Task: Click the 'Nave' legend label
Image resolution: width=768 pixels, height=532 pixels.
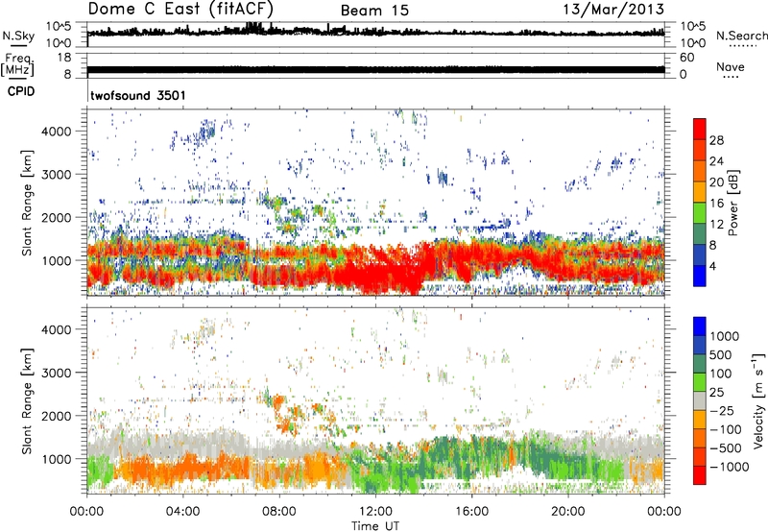Action: click(x=730, y=66)
